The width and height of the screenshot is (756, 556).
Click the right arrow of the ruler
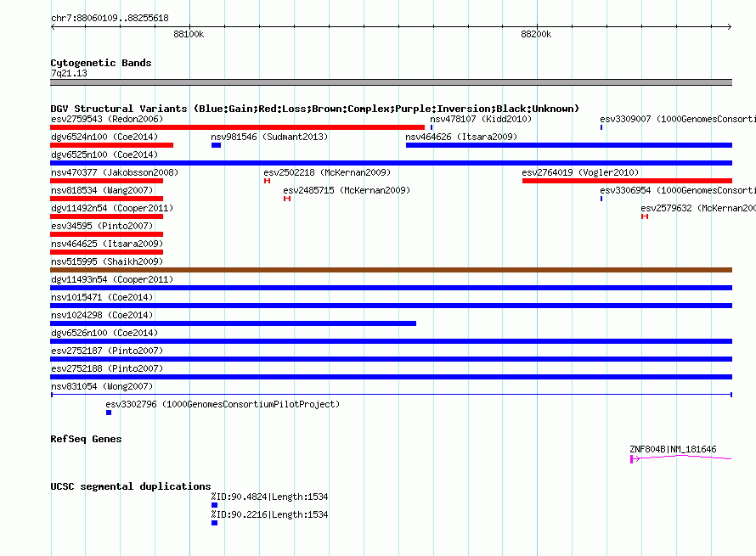point(729,26)
